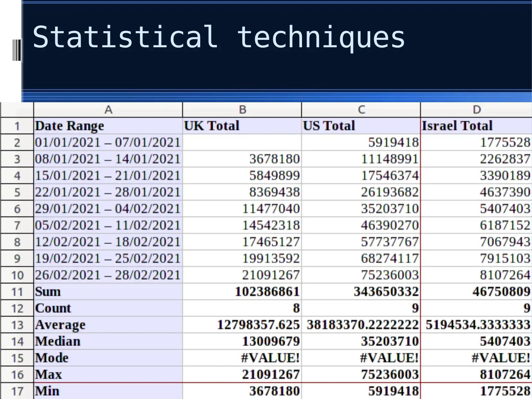Select US sum 343650332
Viewport: 532px width, 399px height.
point(361,292)
